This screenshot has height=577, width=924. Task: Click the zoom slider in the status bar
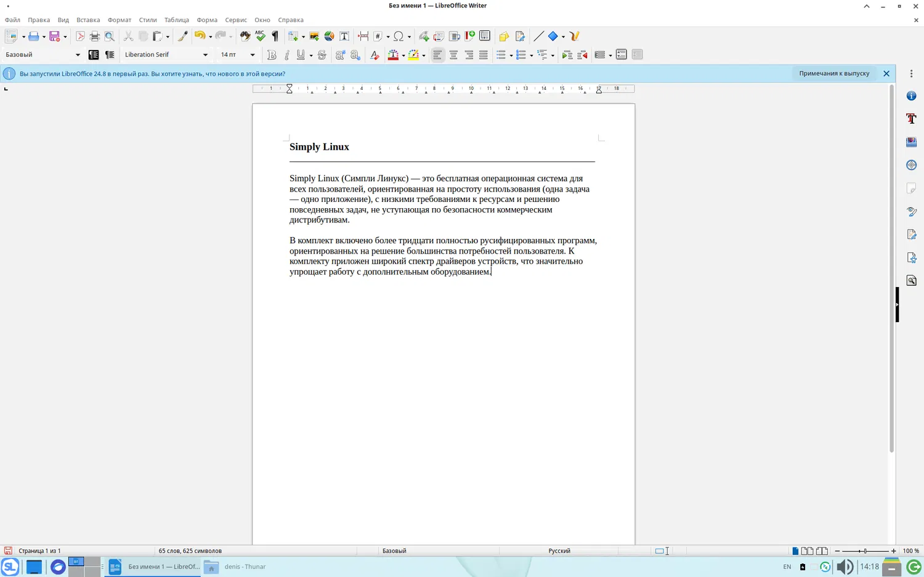pos(865,551)
